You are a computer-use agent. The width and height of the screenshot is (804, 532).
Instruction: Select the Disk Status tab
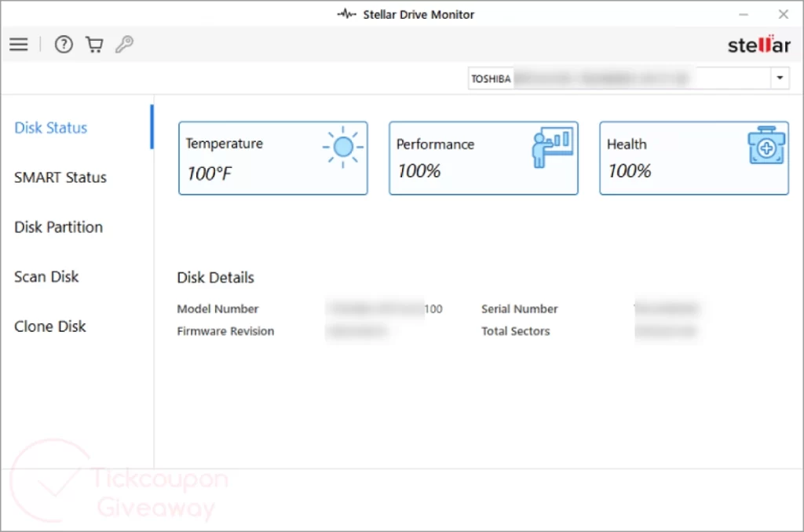51,128
